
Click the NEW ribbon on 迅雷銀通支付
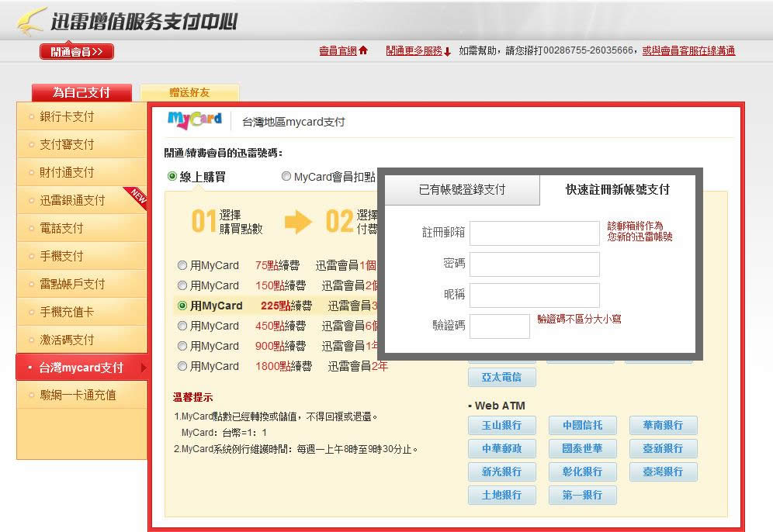point(137,198)
